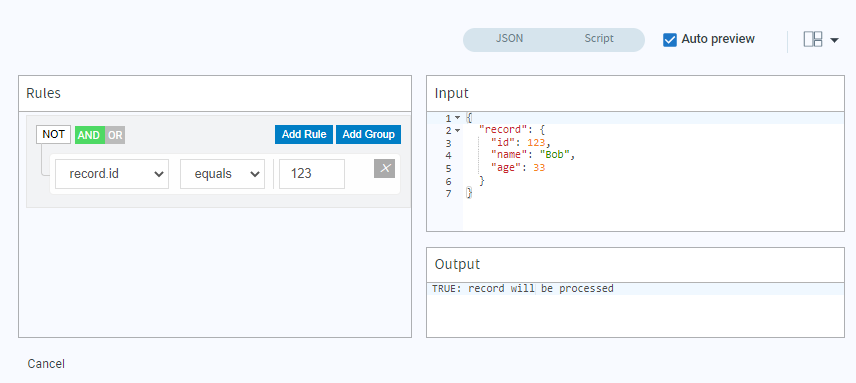Delete the record.id rule with X
Viewport: 856px width, 383px height.
(x=384, y=169)
